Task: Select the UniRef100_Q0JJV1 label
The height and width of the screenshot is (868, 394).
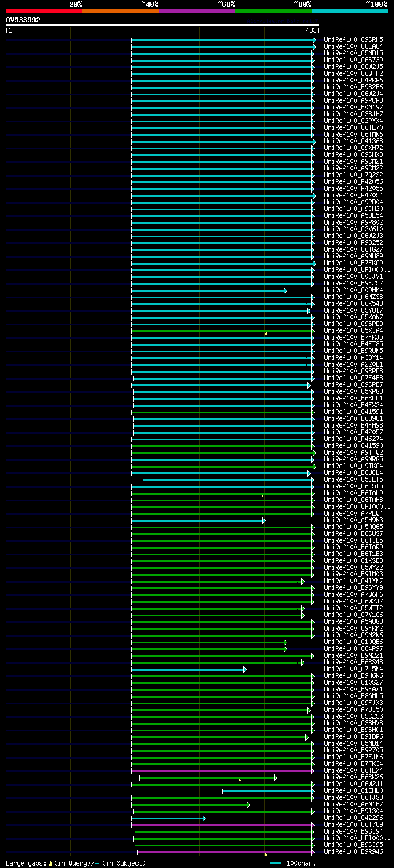Action: (353, 276)
